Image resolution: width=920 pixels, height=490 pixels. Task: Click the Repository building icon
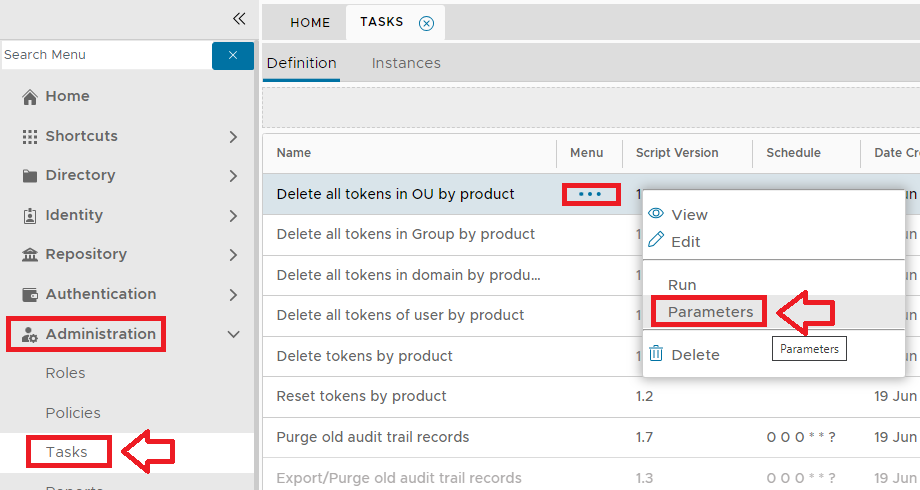[x=30, y=255]
